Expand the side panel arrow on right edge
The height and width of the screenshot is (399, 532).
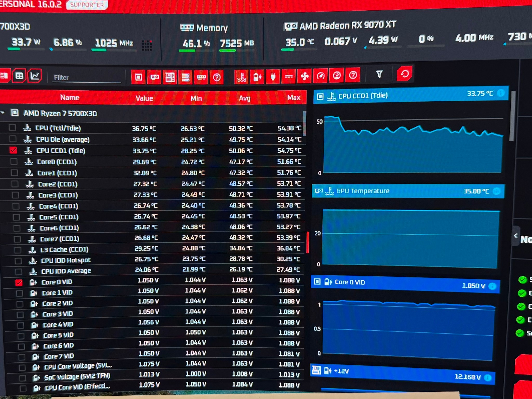click(x=516, y=236)
